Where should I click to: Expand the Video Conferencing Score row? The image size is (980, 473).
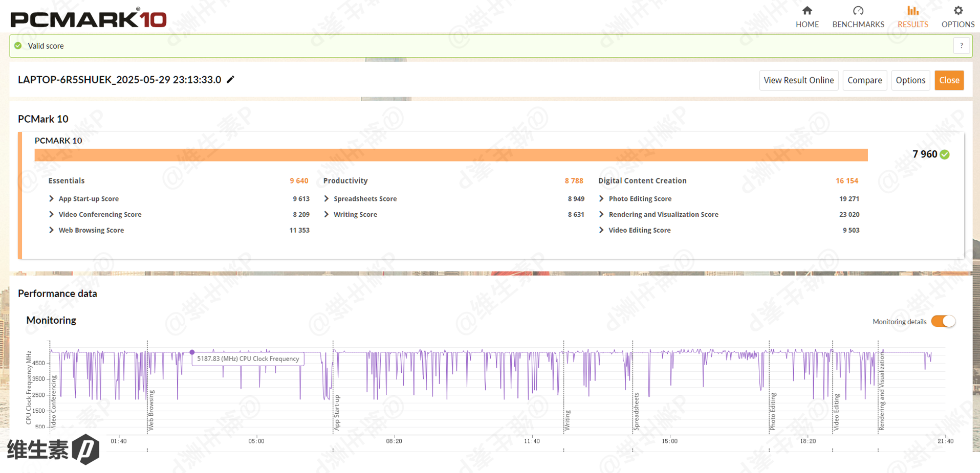(x=51, y=214)
